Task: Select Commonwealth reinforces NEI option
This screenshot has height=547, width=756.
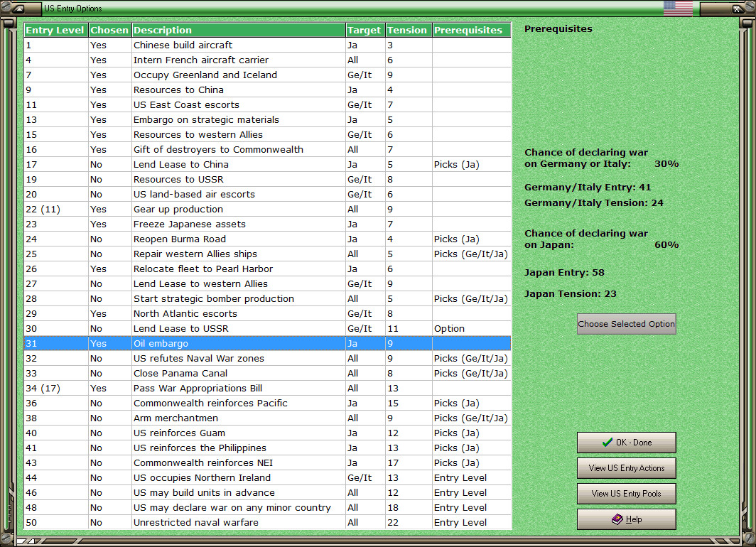Action: (268, 463)
